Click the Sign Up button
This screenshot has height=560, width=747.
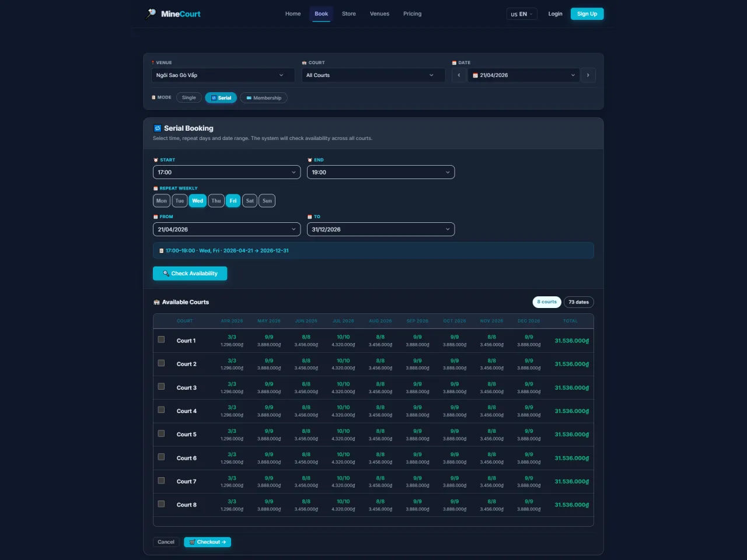point(587,14)
